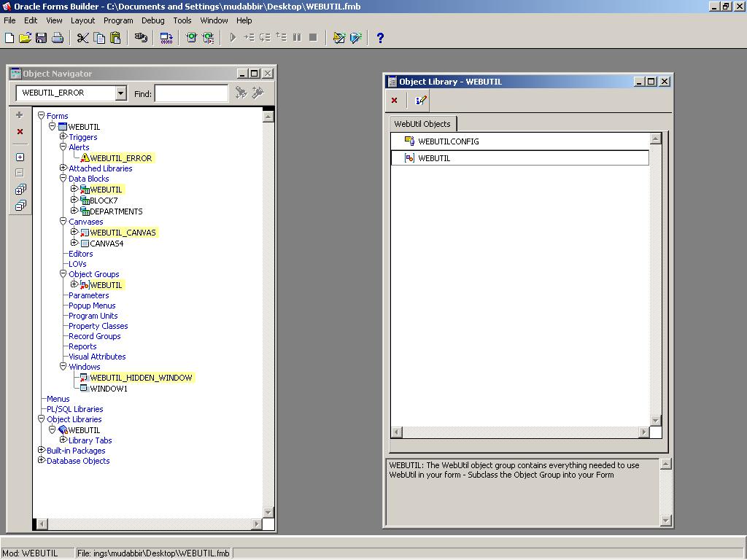Select the WEBUTIL_HIDDEN_WINDOW node

(x=141, y=378)
